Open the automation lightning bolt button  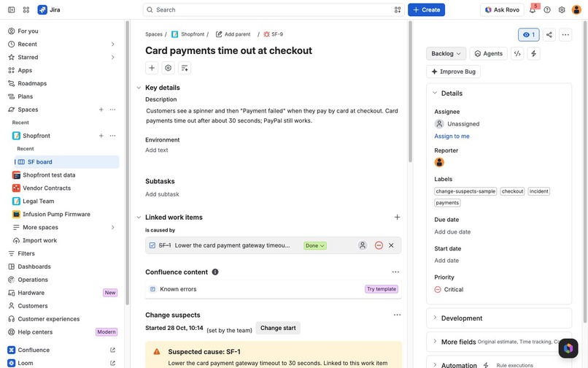click(x=533, y=54)
